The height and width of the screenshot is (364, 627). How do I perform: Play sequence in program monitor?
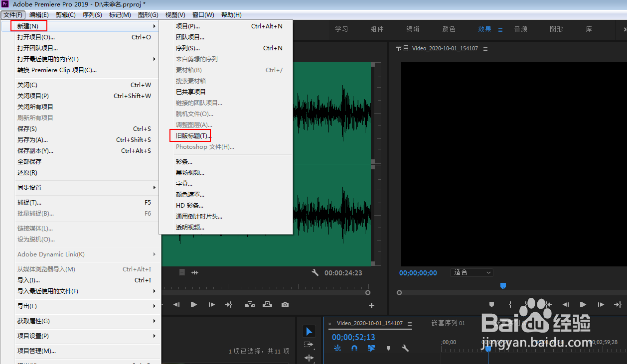click(x=583, y=304)
